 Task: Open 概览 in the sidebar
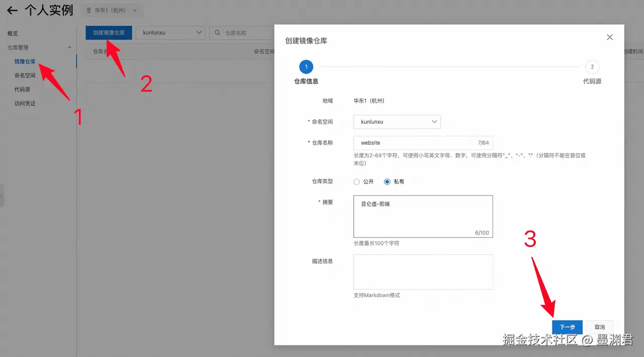tap(13, 33)
